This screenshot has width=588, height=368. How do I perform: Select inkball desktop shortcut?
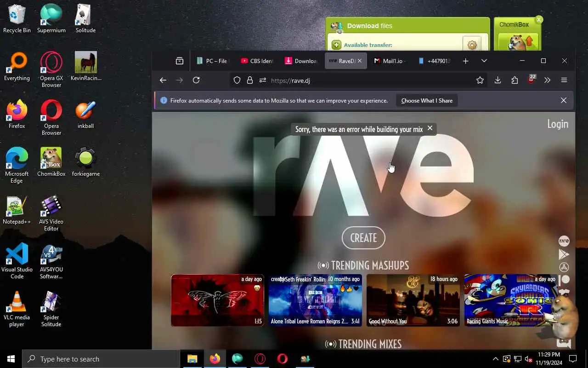86,114
